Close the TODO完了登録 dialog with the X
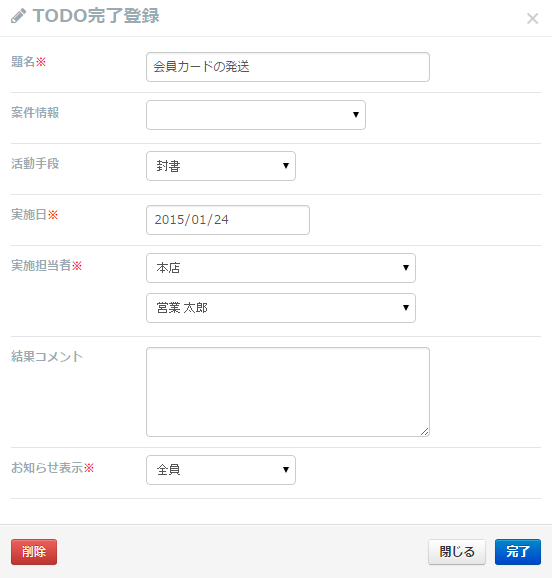The width and height of the screenshot is (552, 578). click(532, 18)
